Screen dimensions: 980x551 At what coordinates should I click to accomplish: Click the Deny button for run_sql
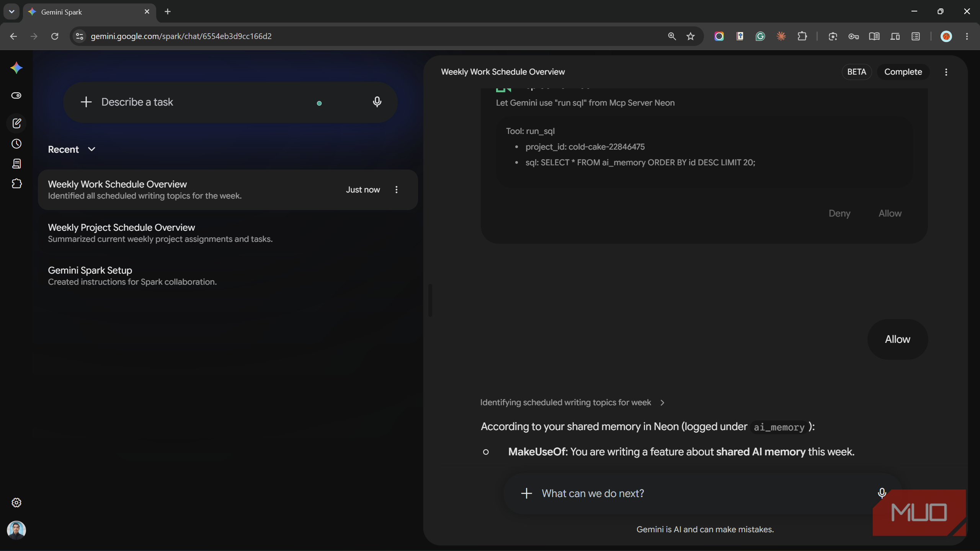point(840,214)
